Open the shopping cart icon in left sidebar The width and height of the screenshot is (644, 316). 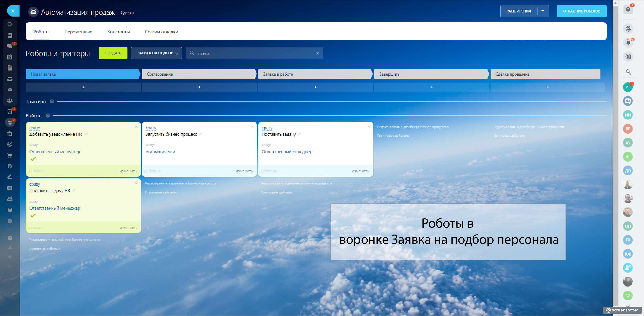point(10,155)
